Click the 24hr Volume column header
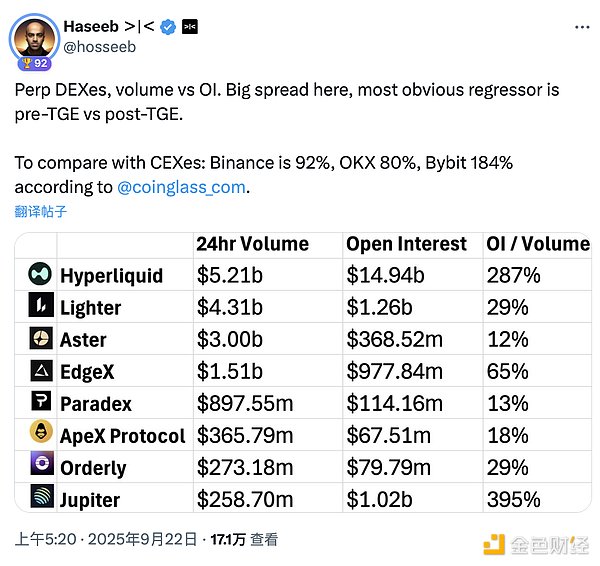The image size is (600, 566). pos(252,243)
